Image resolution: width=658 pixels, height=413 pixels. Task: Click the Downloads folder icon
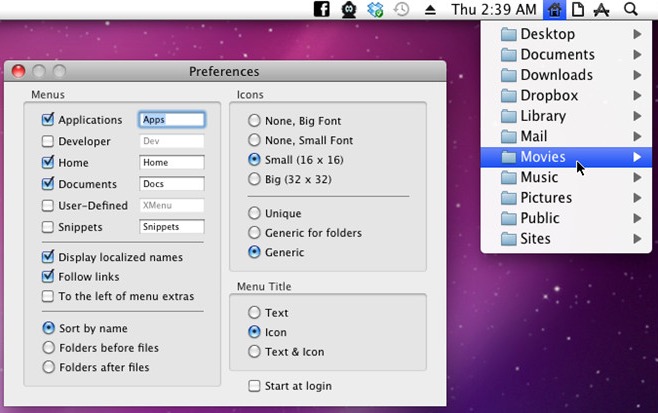(509, 75)
